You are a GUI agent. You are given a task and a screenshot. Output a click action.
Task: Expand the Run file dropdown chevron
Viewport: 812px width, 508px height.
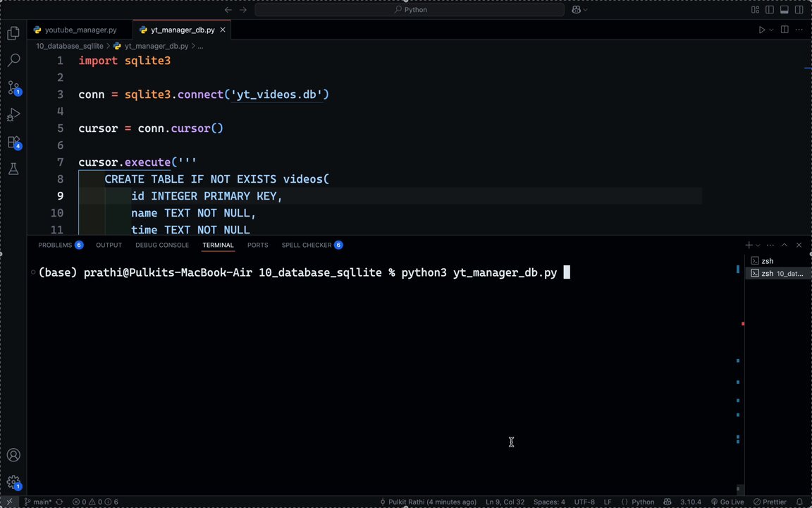tap(771, 30)
